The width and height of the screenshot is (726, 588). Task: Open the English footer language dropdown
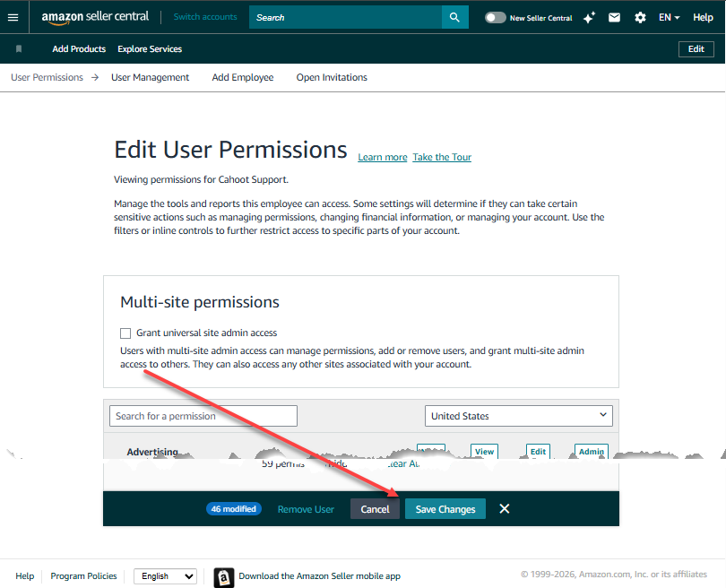point(165,576)
